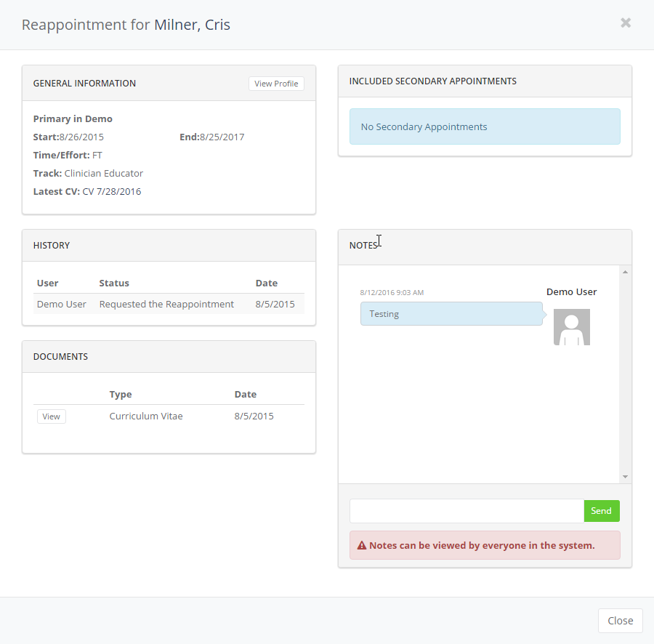Click the Date column header in History

(x=266, y=283)
